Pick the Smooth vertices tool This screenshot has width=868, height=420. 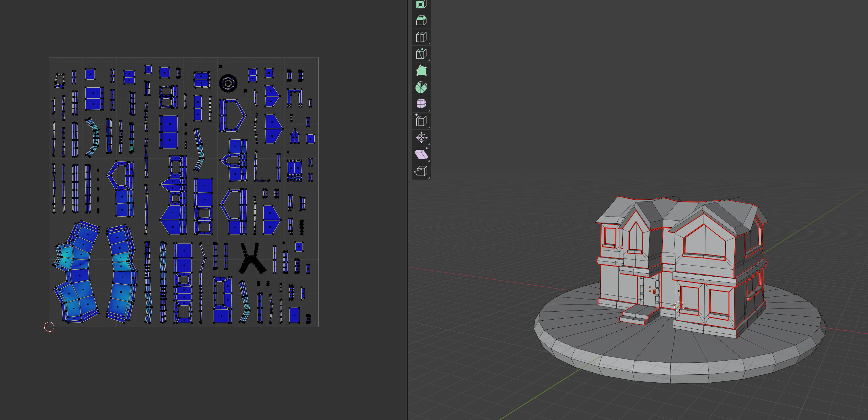421,104
